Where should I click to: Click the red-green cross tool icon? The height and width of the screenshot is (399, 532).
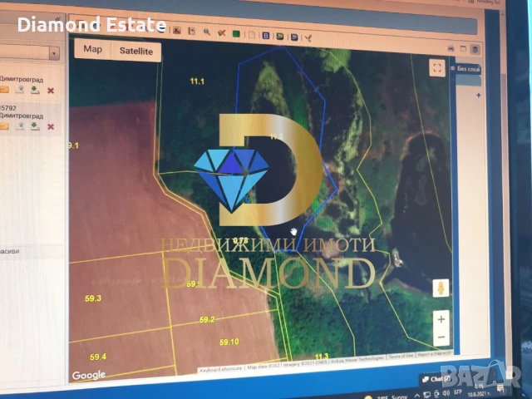[222, 33]
